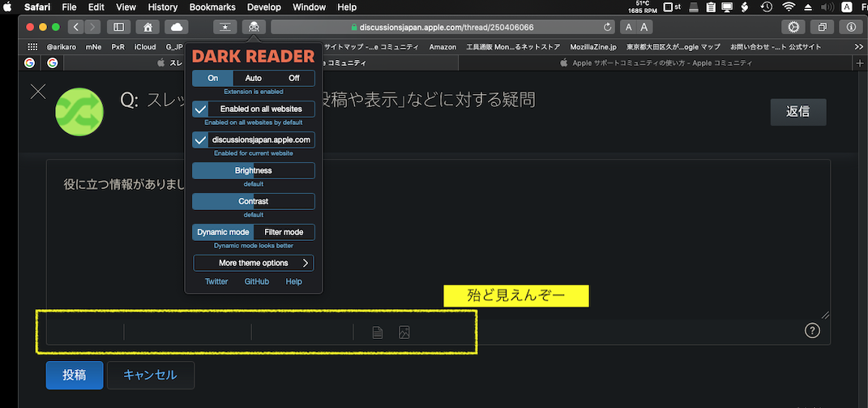
Task: Switch Dark Reader to Off
Action: pos(293,78)
